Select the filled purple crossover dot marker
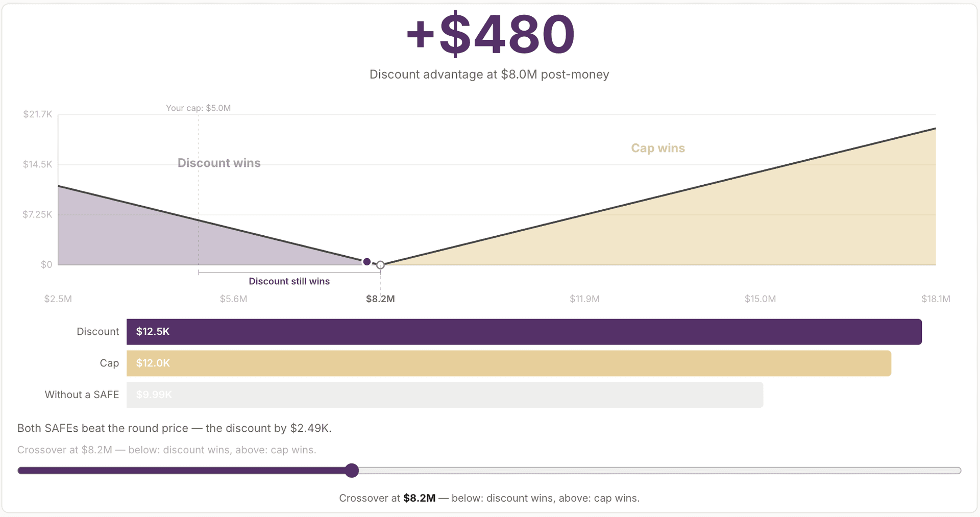Screen dimensions: 980x517 (366, 261)
